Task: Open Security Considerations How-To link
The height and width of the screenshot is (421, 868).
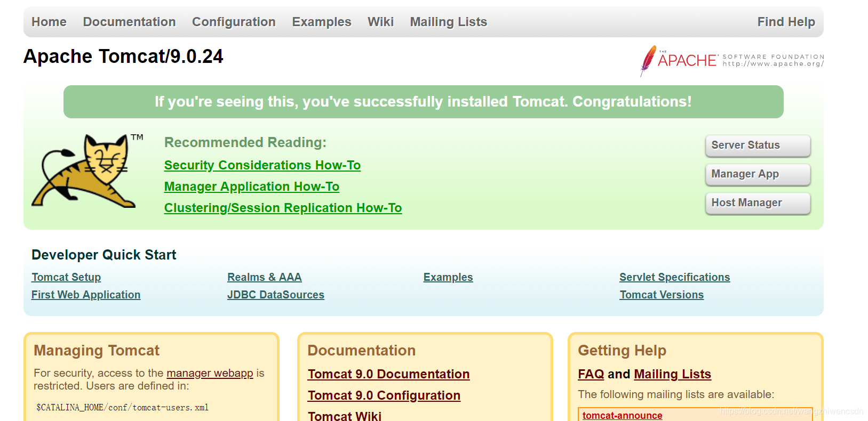Action: click(x=262, y=165)
